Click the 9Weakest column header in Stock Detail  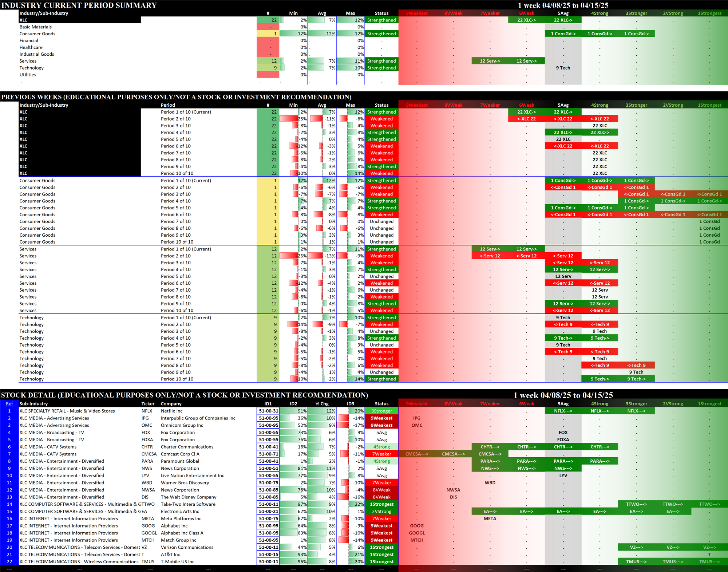tap(416, 404)
